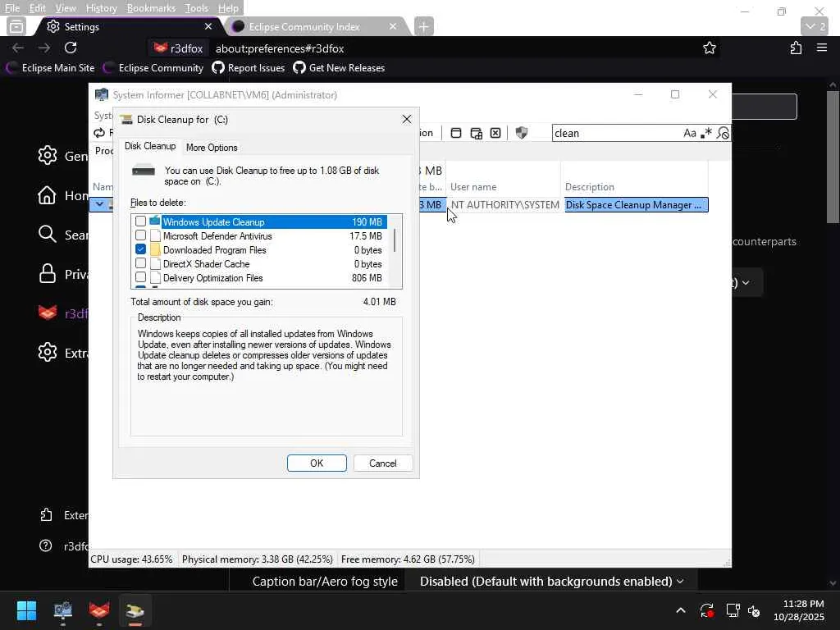
Task: Open the browser Tools menu
Action: coord(197,8)
